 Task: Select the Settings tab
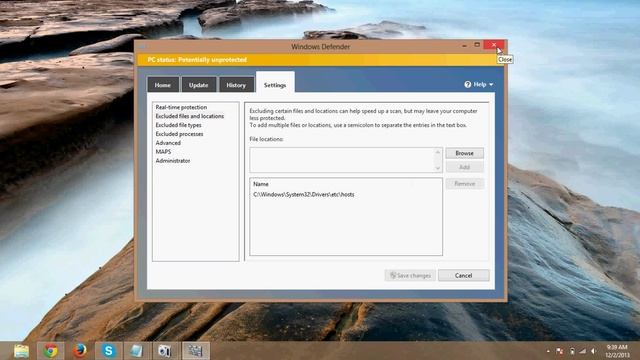[x=275, y=83]
